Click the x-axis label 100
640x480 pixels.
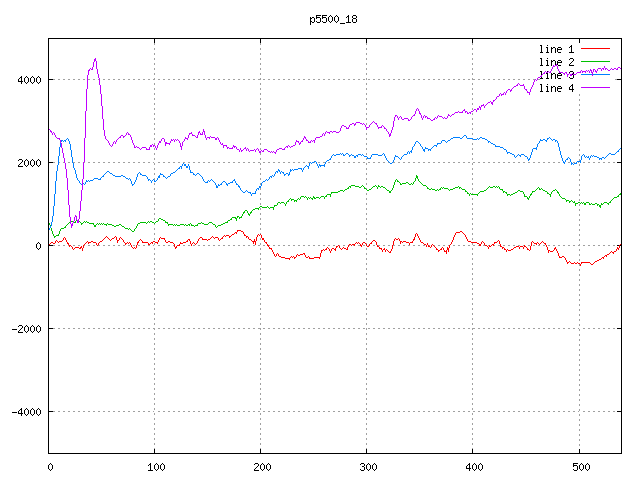(x=156, y=467)
